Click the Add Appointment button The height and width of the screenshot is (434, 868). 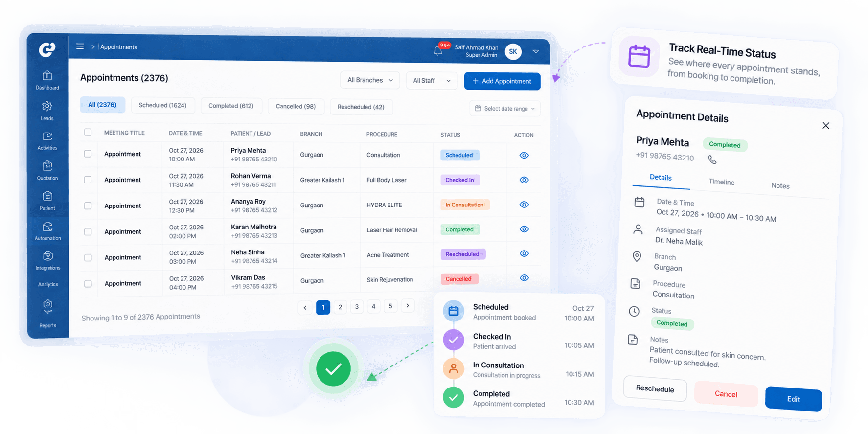(502, 81)
